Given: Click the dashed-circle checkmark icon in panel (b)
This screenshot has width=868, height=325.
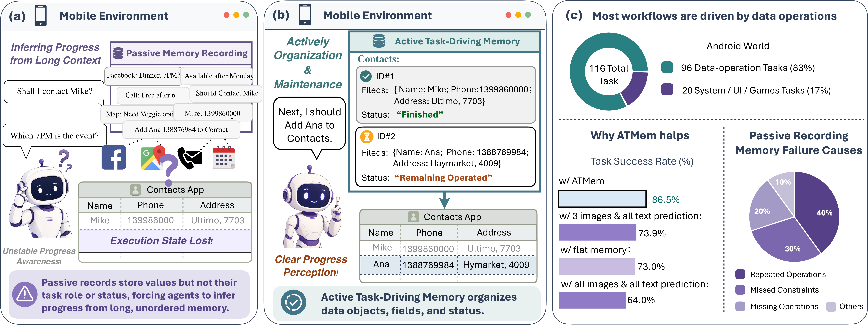Looking at the screenshot, I should click(294, 302).
